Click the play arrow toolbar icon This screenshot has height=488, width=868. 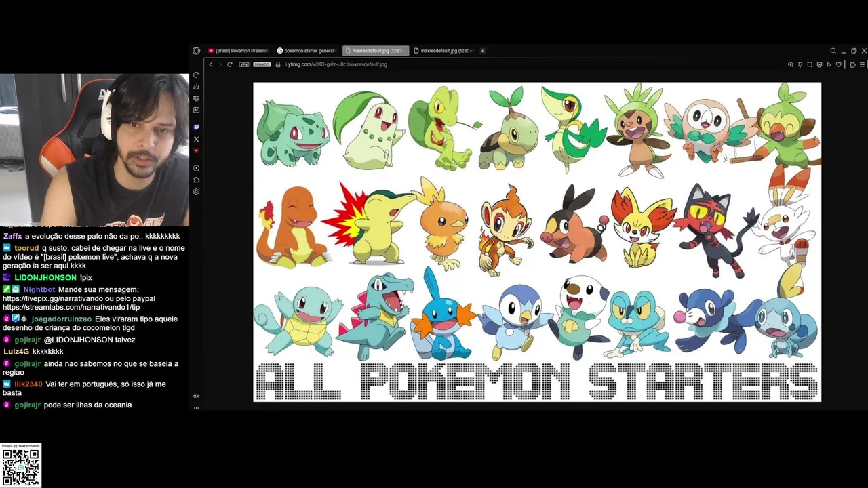point(829,64)
